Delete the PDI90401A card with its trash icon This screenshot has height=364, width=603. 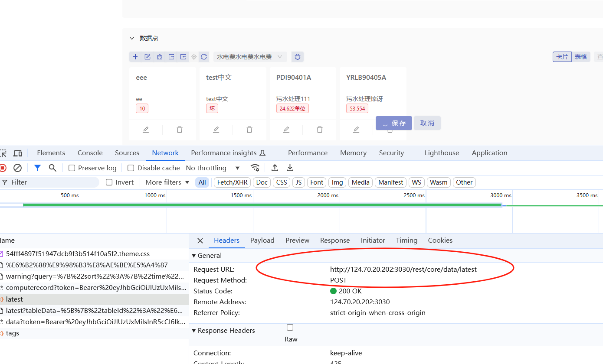(x=320, y=130)
